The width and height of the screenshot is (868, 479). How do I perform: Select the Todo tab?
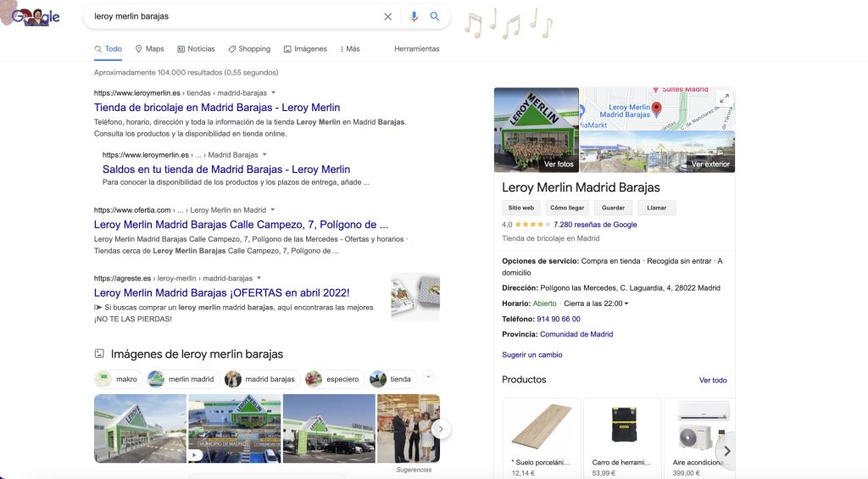108,48
